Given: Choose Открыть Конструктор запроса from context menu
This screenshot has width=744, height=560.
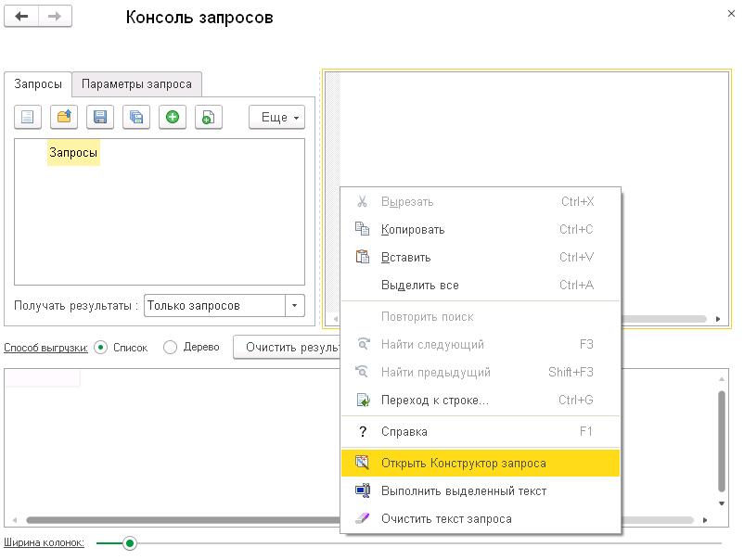Looking at the screenshot, I should point(463,464).
